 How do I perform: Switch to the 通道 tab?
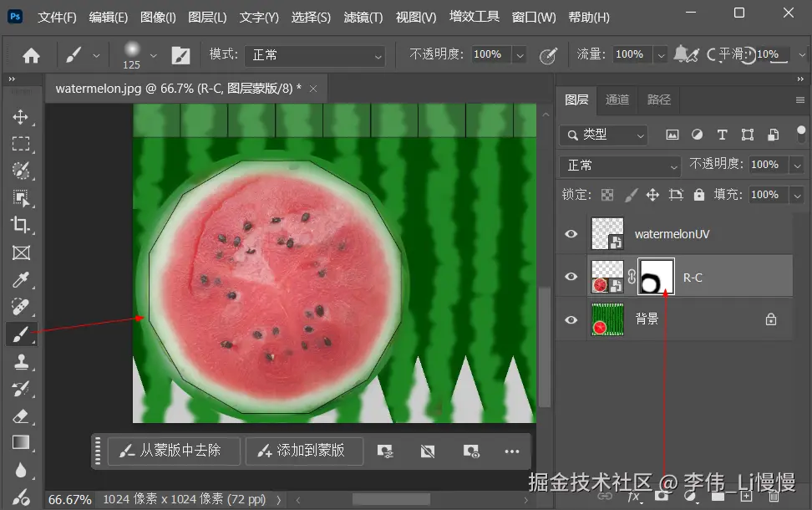point(617,99)
